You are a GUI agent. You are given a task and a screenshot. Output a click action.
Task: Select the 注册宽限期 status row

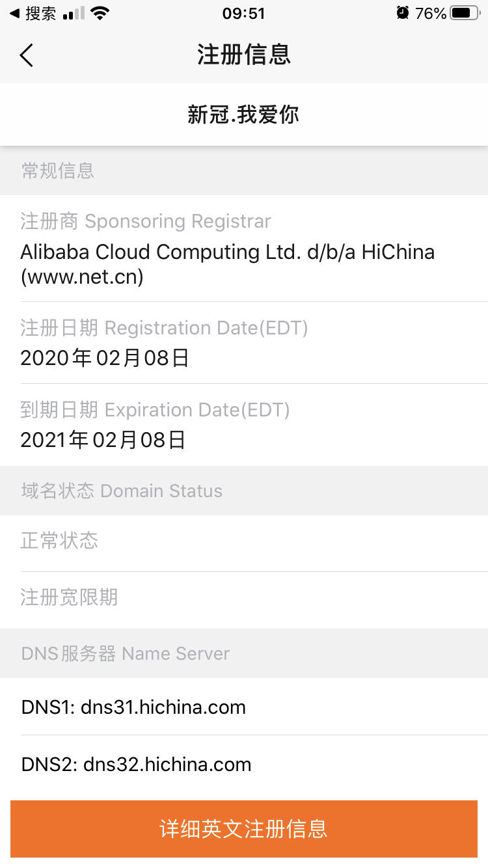[x=69, y=597]
